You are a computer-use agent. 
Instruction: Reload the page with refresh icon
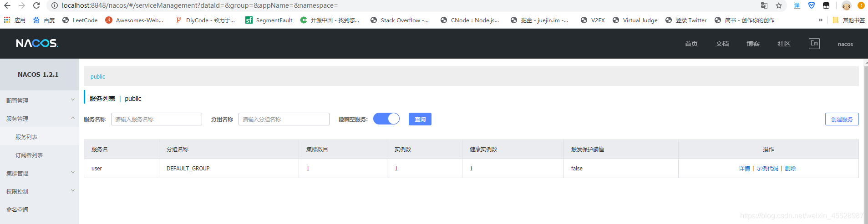[36, 5]
